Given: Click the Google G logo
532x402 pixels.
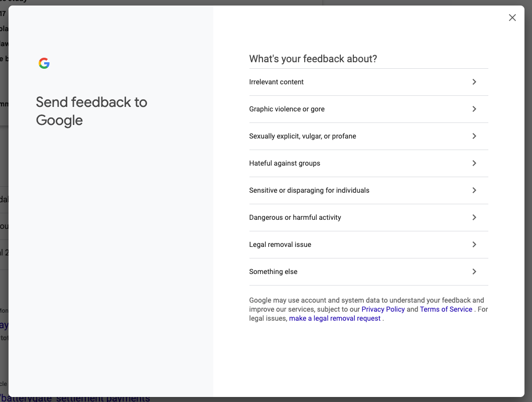Looking at the screenshot, I should coord(44,63).
